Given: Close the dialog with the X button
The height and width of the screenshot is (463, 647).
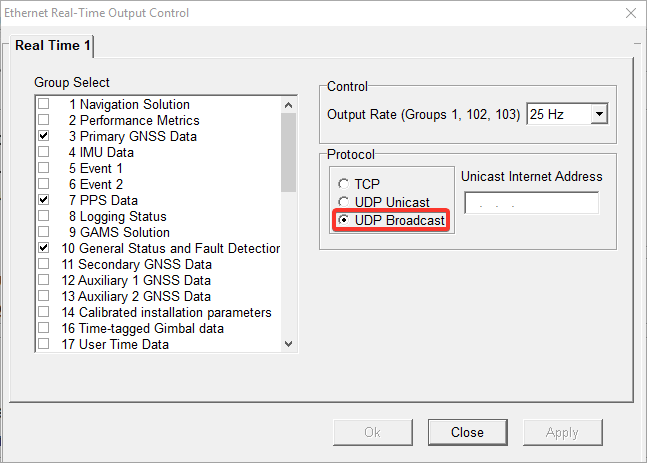Looking at the screenshot, I should point(630,13).
